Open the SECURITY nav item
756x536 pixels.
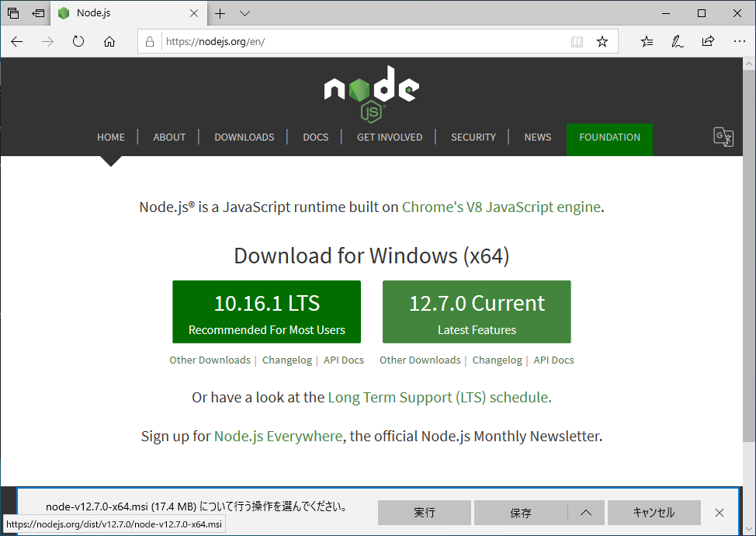pyautogui.click(x=473, y=137)
